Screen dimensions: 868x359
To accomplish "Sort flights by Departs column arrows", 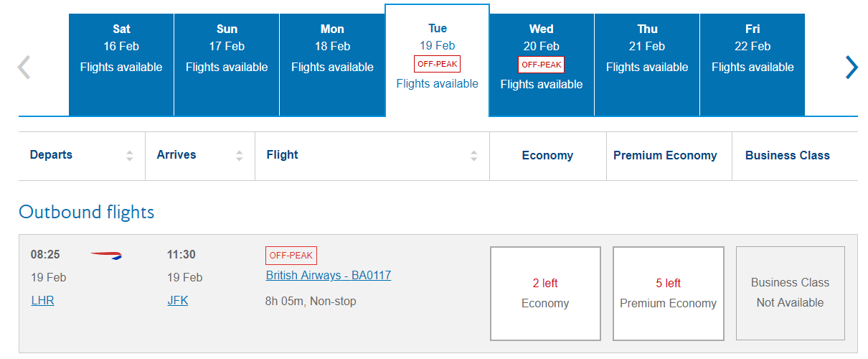I will click(x=129, y=155).
